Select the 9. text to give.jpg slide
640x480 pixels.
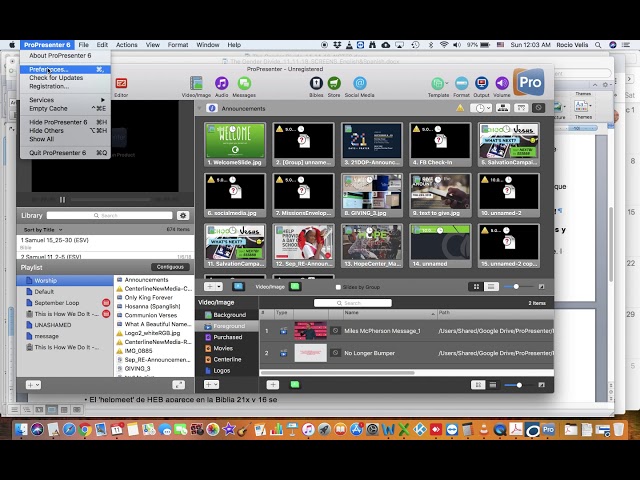tap(440, 195)
